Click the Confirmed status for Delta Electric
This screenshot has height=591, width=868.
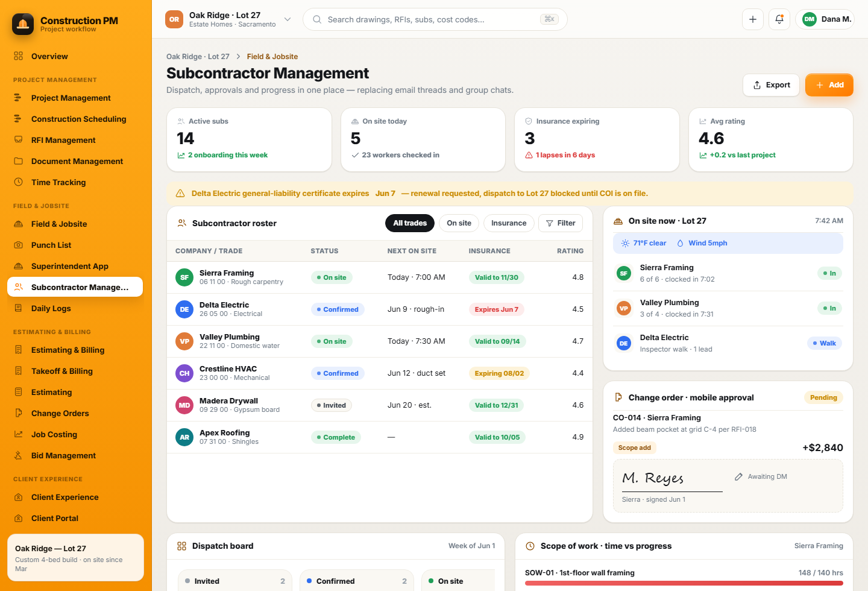[x=338, y=309]
